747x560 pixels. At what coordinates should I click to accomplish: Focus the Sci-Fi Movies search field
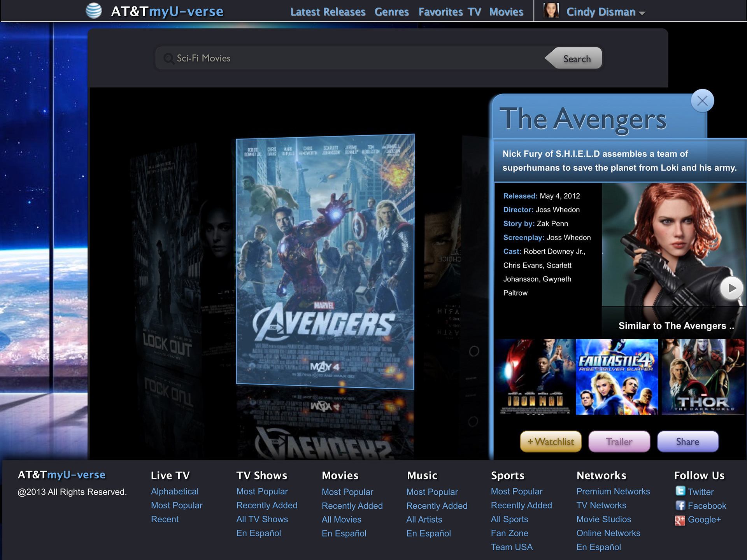coord(350,58)
